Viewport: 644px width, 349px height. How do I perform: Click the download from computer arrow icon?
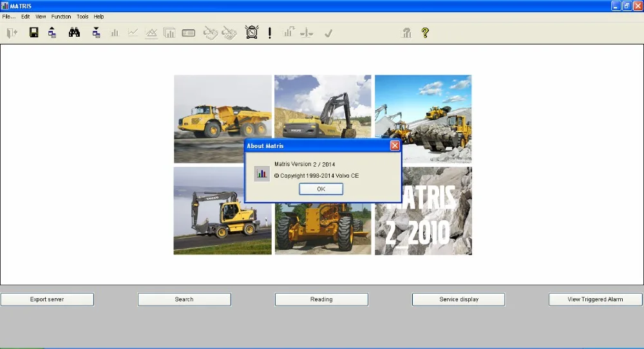[x=96, y=32]
